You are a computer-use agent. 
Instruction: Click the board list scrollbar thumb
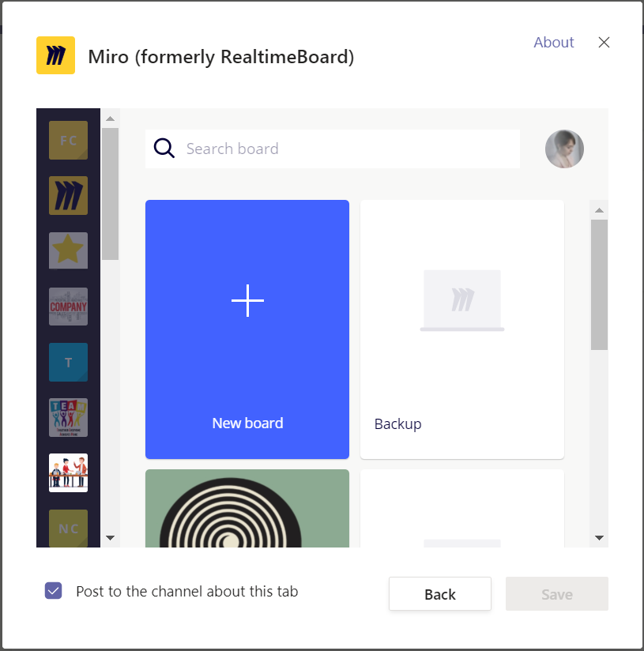click(x=599, y=284)
